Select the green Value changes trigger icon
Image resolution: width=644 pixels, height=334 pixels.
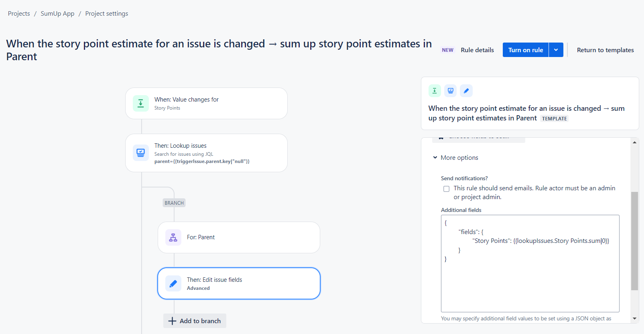(x=140, y=103)
